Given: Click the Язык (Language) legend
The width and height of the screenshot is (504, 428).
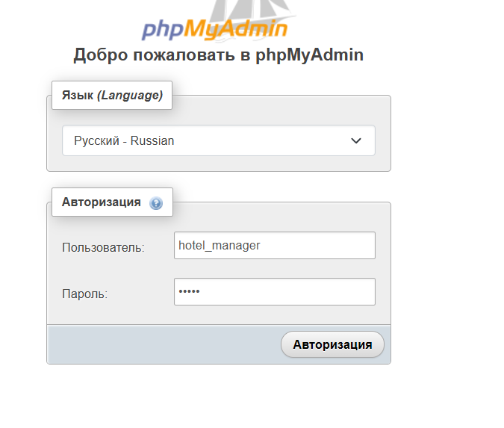Looking at the screenshot, I should click(112, 95).
